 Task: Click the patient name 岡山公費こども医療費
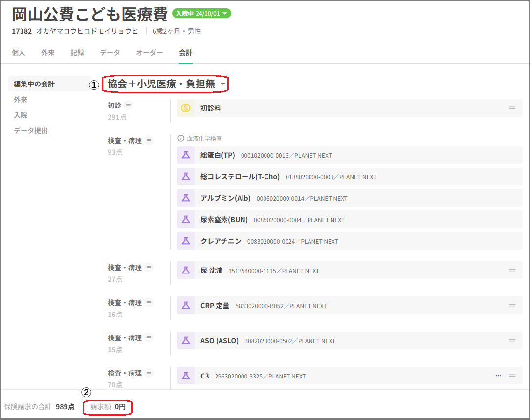click(90, 14)
